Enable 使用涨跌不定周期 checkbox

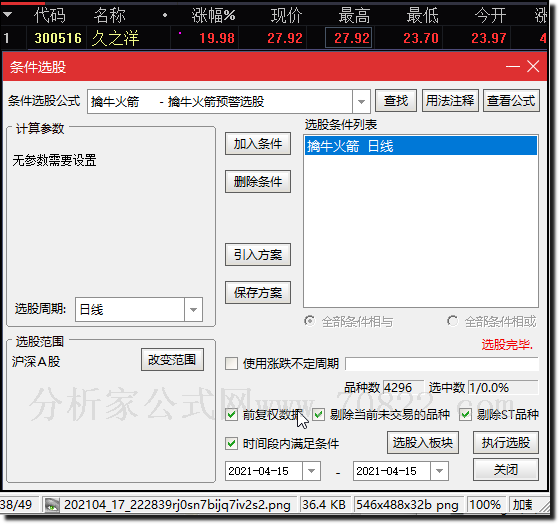[231, 364]
